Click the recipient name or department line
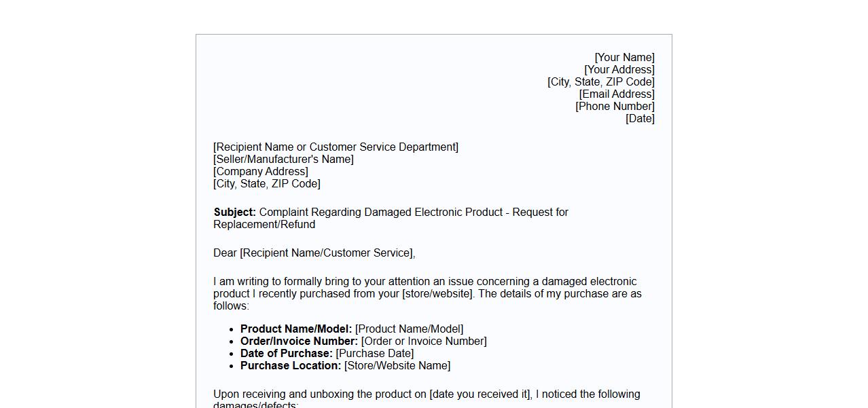This screenshot has height=408, width=868. [x=336, y=147]
